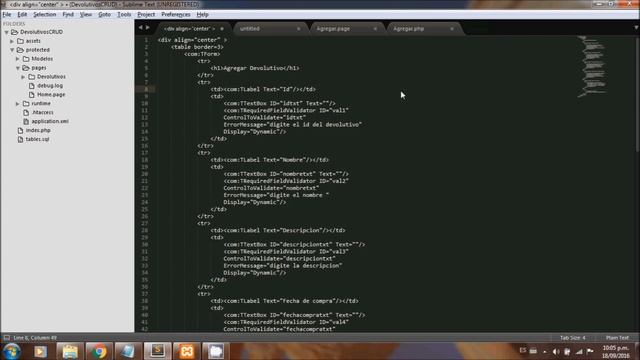Open debug.log in the sidebar
This screenshot has height=360, width=640.
point(50,86)
